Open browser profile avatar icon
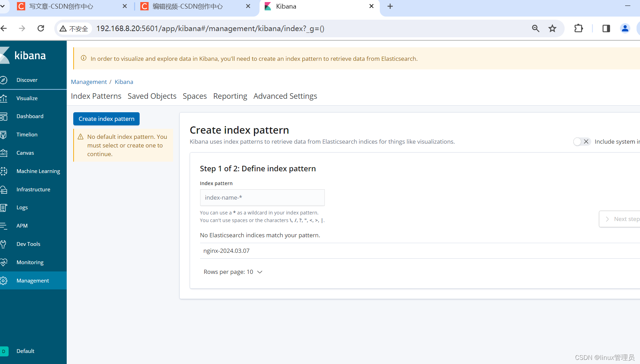The height and width of the screenshot is (364, 640). click(625, 28)
